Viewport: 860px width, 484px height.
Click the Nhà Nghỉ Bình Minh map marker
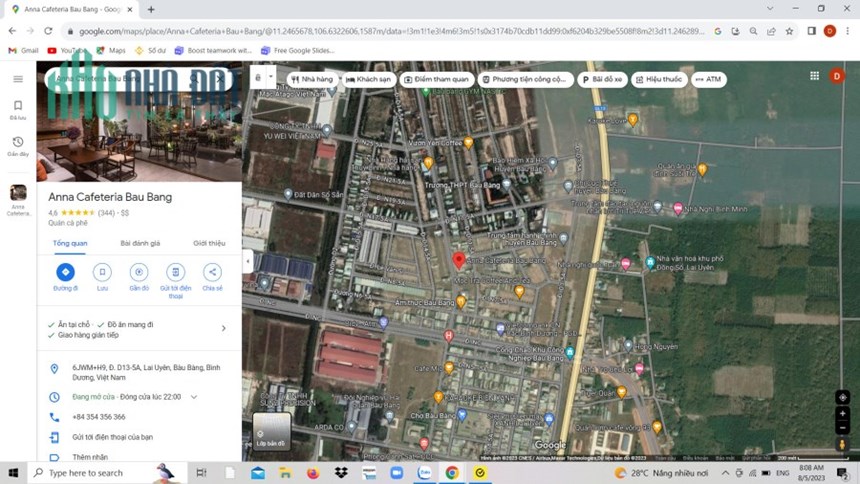[x=678, y=209]
